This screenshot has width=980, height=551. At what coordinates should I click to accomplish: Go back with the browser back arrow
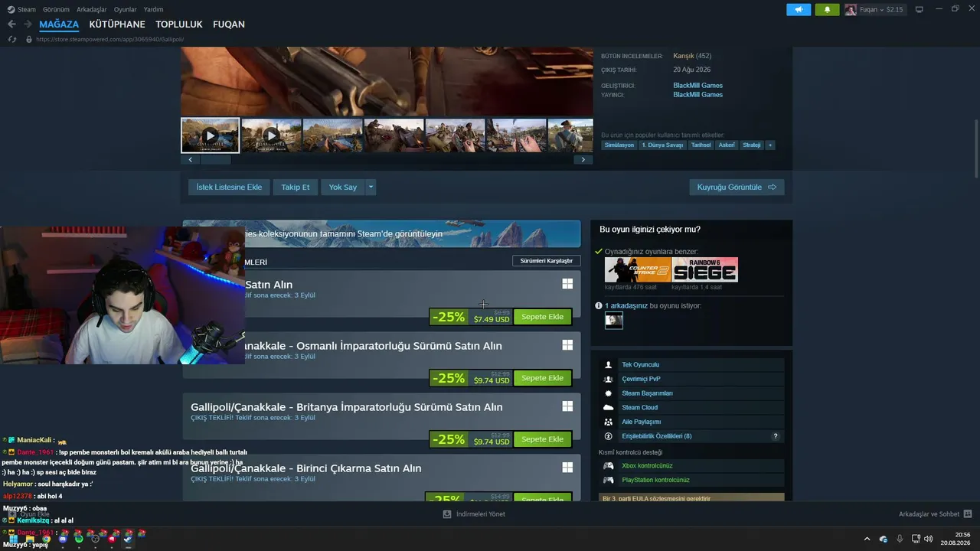[11, 24]
